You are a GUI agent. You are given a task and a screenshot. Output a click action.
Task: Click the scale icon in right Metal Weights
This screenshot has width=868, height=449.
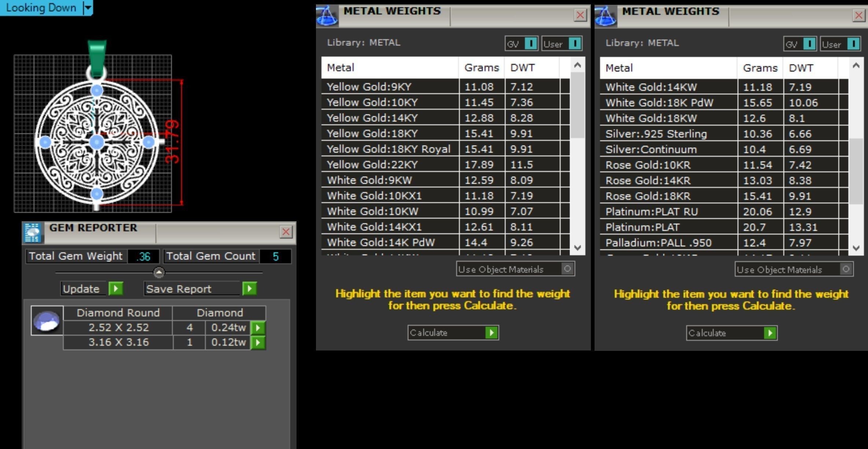(605, 16)
